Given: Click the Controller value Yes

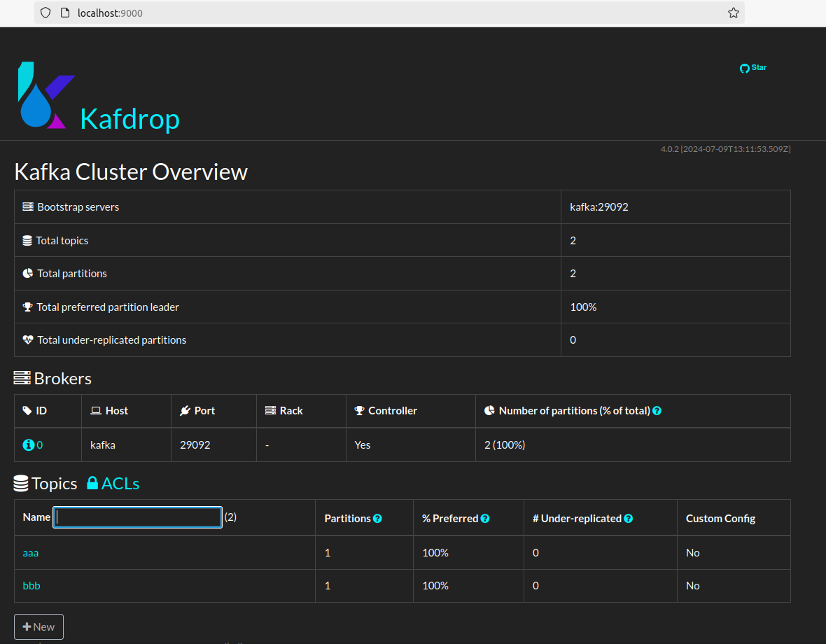Looking at the screenshot, I should click(x=363, y=445).
